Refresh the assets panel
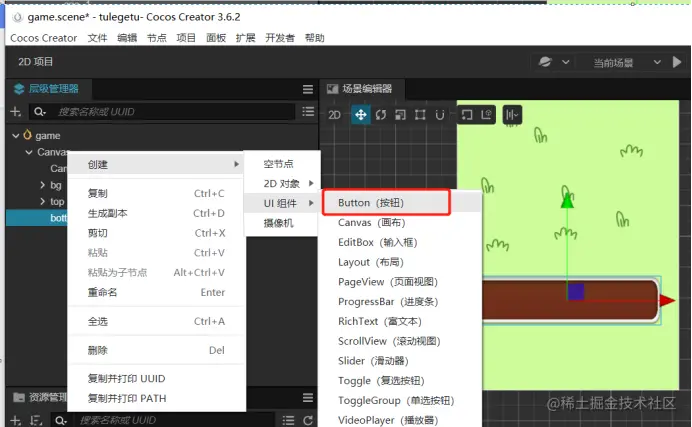692x427 pixels. [308, 420]
